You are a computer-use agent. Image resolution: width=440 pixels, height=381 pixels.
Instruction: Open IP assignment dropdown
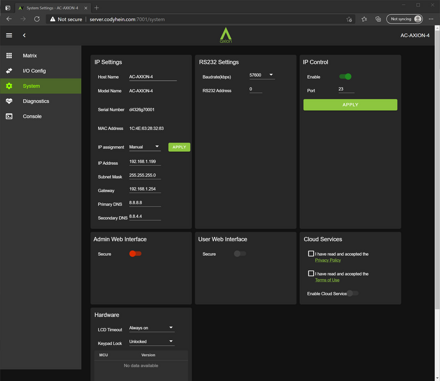tap(145, 147)
